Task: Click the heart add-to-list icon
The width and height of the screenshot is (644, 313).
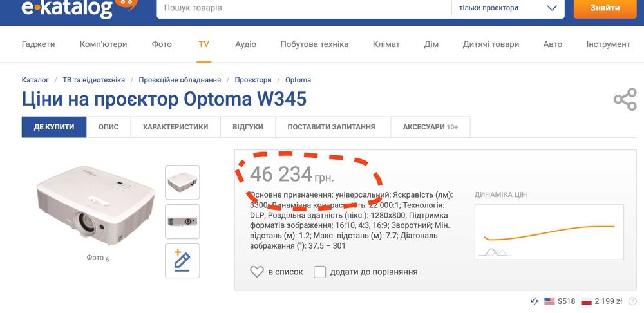Action: click(257, 272)
